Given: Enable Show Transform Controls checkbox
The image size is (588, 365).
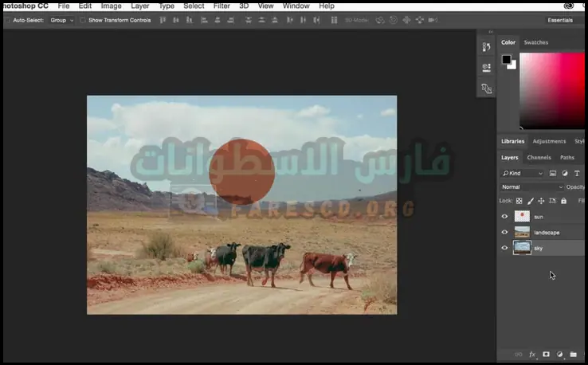Looking at the screenshot, I should tap(83, 20).
